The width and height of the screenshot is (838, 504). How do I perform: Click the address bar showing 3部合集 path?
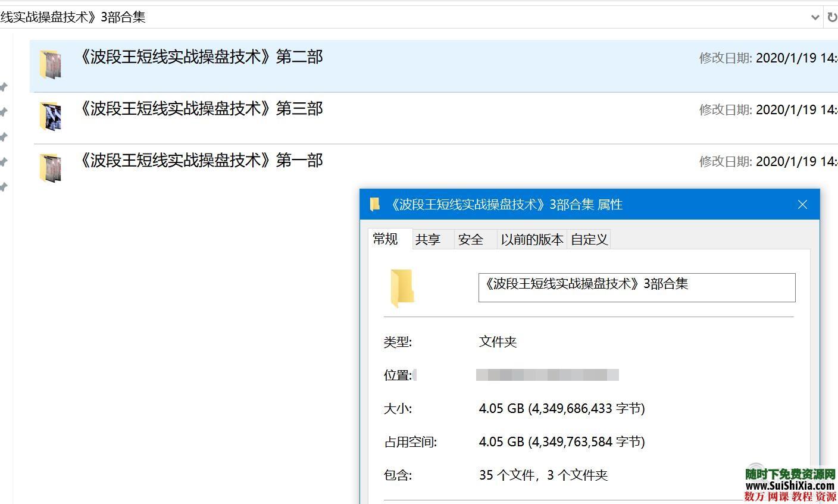click(238, 17)
